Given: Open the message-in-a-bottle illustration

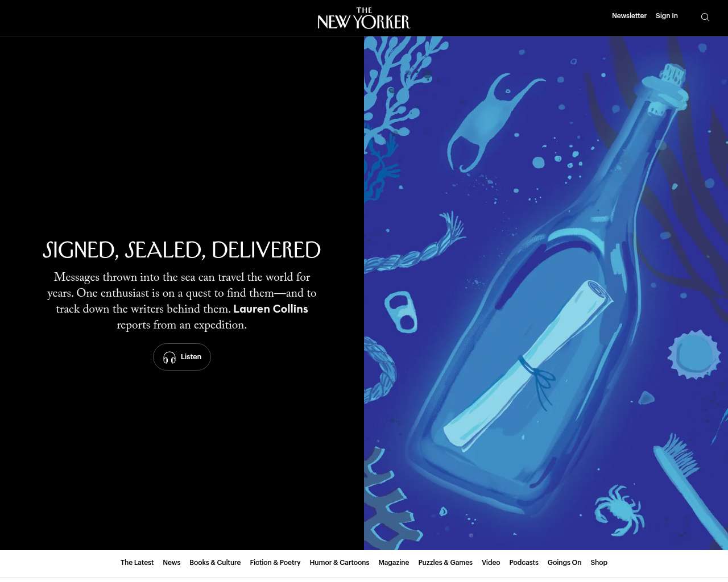Looking at the screenshot, I should (546, 293).
